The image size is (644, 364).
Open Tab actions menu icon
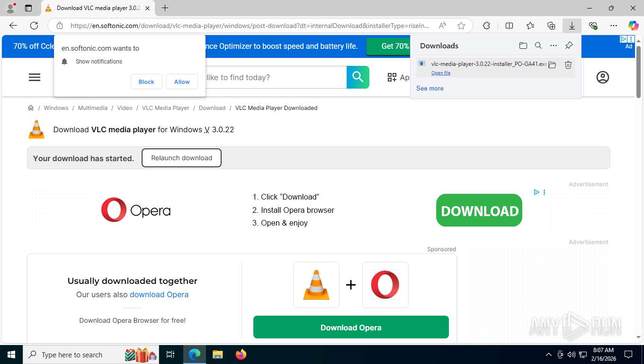tap(28, 8)
